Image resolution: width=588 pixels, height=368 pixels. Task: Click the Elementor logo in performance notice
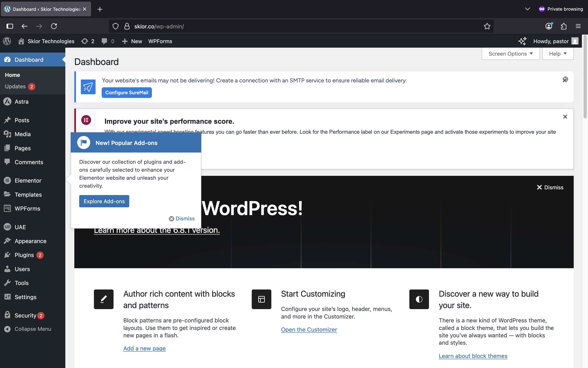(x=86, y=120)
